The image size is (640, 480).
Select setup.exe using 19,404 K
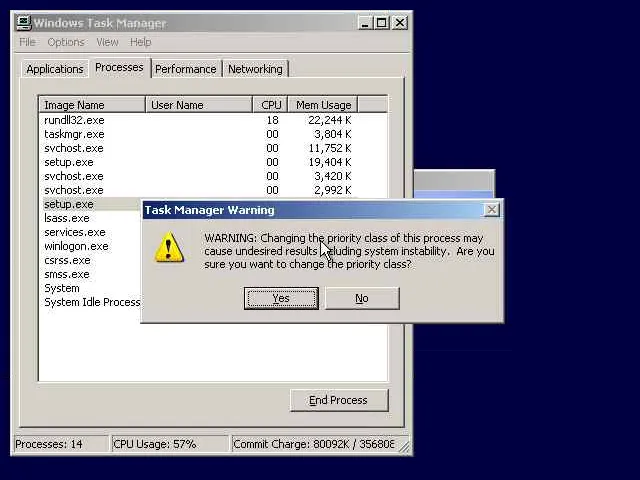pos(198,162)
